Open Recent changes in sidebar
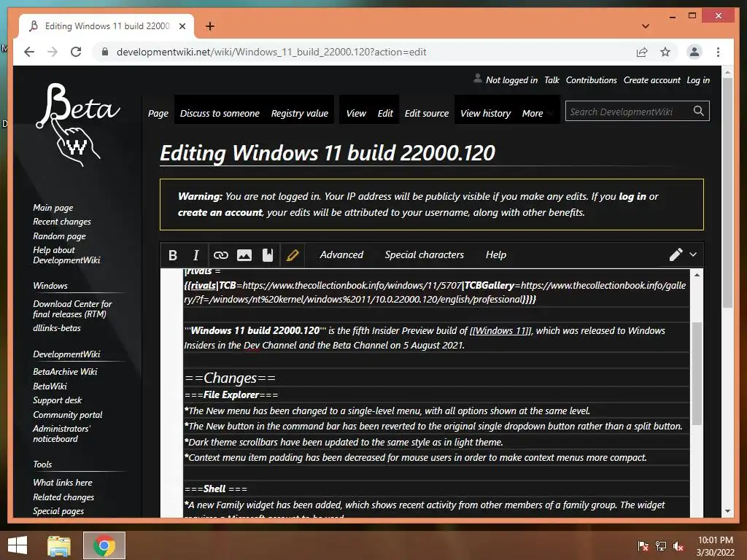This screenshot has height=560, width=747. (62, 222)
